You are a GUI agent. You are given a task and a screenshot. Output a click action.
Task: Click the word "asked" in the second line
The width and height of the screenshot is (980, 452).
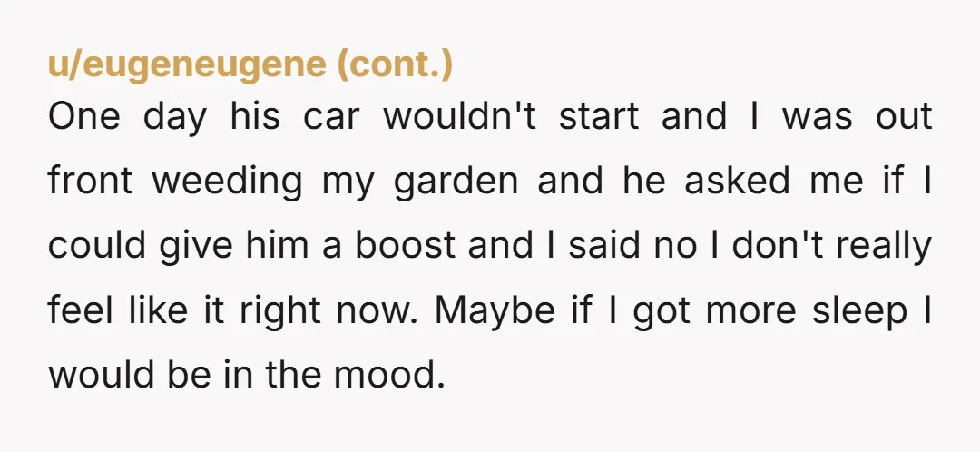[738, 182]
